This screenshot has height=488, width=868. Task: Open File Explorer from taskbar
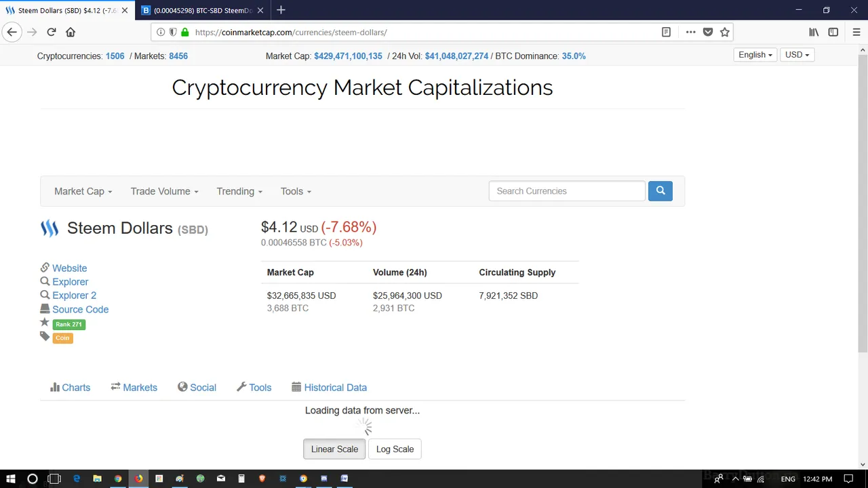97,479
